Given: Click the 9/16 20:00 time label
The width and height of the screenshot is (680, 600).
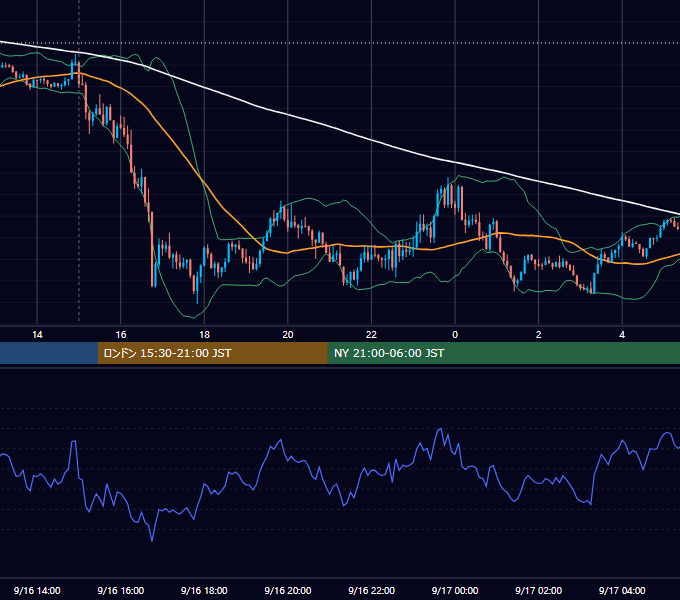Looking at the screenshot, I should [x=288, y=590].
